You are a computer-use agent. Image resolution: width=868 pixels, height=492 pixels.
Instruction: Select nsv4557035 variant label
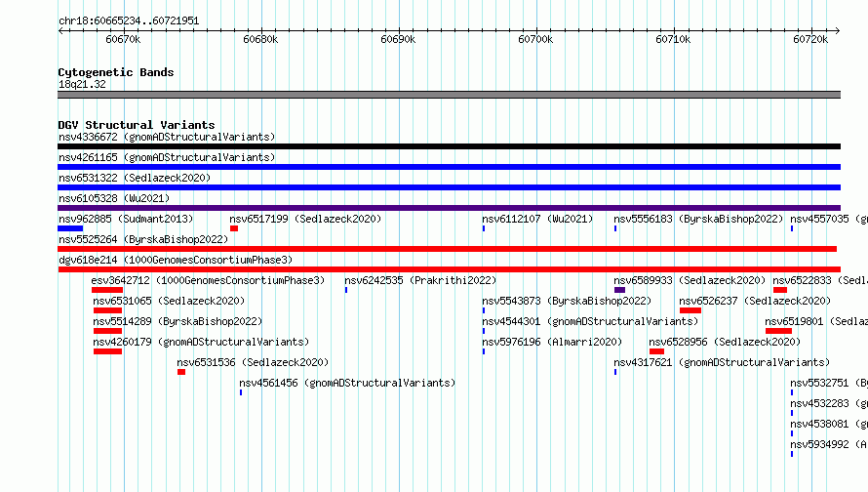[x=829, y=219]
